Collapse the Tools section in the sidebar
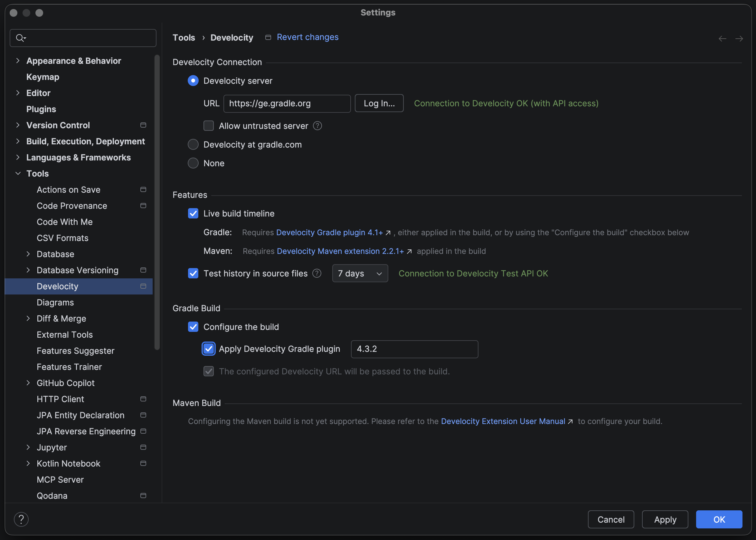The height and width of the screenshot is (540, 756). (x=18, y=173)
